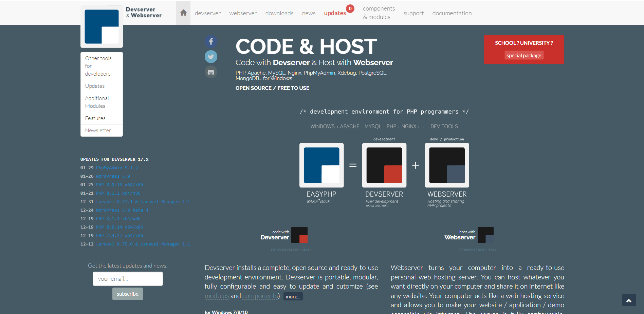644x314 pixels.
Task: Open the documentation menu item
Action: click(x=452, y=13)
